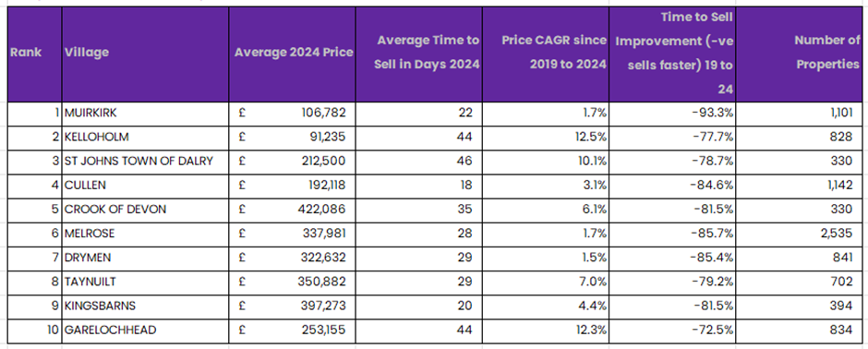Select rank 10 cell
The width and height of the screenshot is (868, 349).
click(x=34, y=331)
